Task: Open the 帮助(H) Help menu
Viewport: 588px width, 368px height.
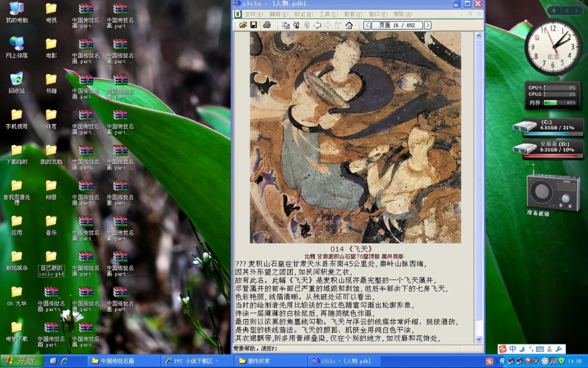Action: point(402,14)
